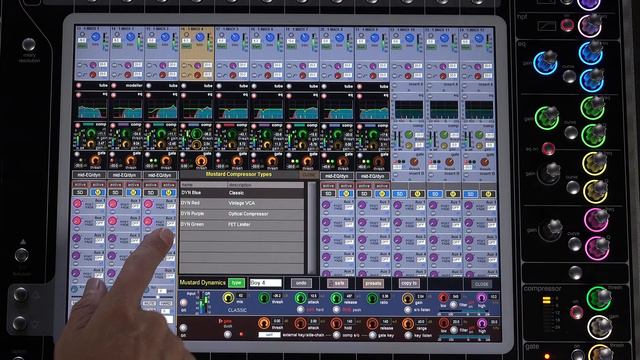Click red low-pass knob on highlighted tan channel
Viewport: 640px width, 360px height.
click(198, 75)
